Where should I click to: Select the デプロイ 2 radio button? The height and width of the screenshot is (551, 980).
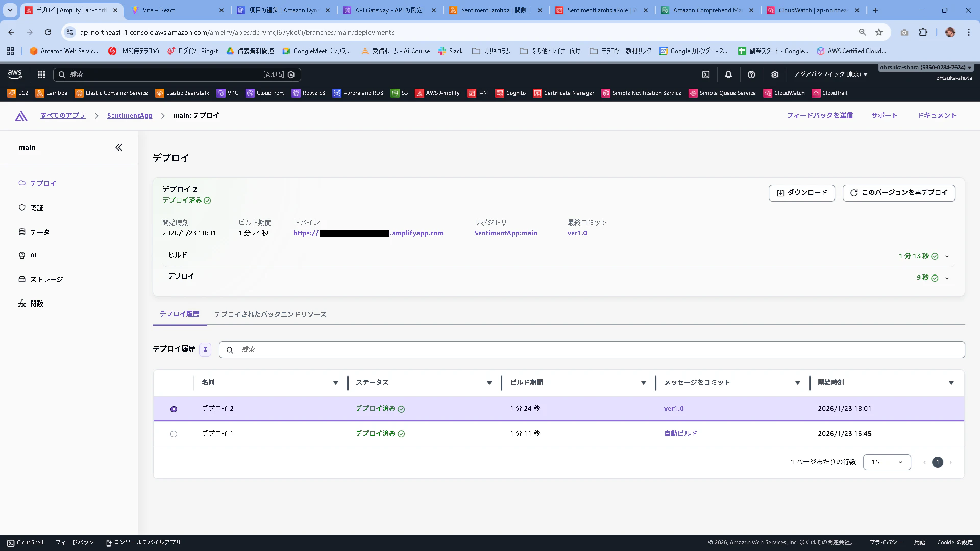tap(174, 409)
